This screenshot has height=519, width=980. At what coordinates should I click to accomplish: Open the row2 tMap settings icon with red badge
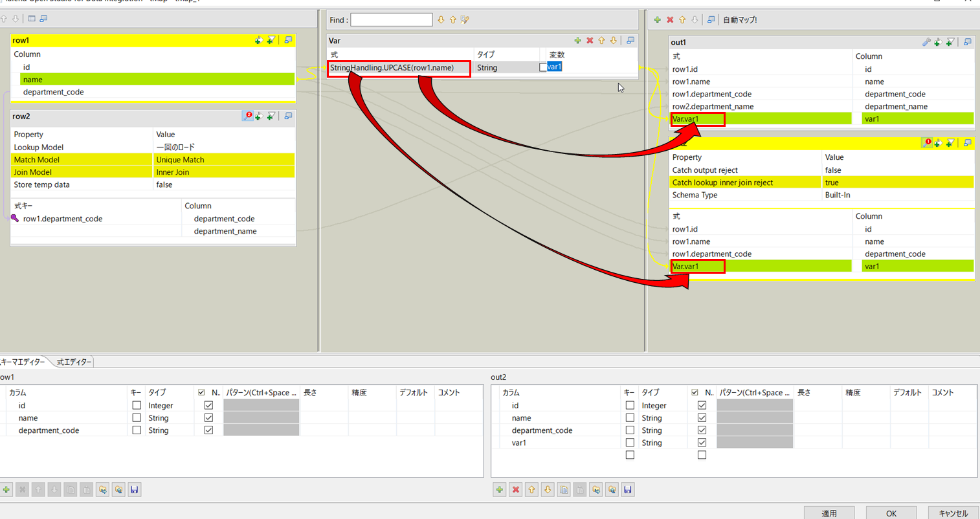[247, 116]
